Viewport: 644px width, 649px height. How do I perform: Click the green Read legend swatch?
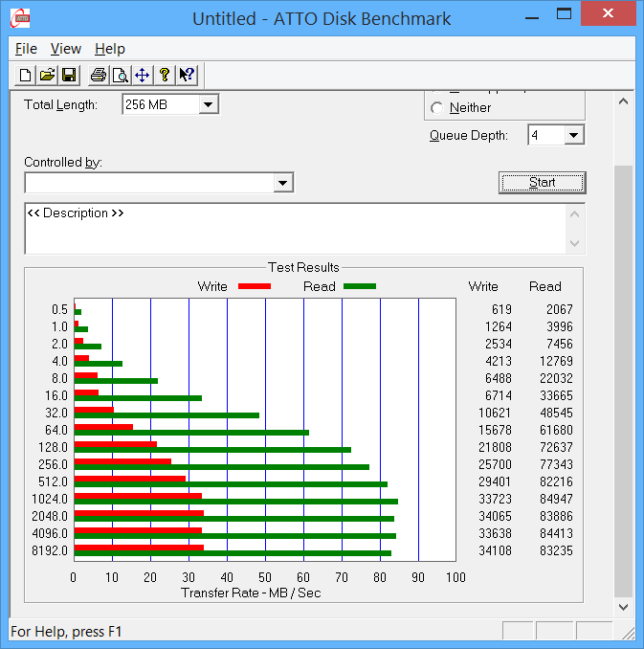click(x=360, y=286)
